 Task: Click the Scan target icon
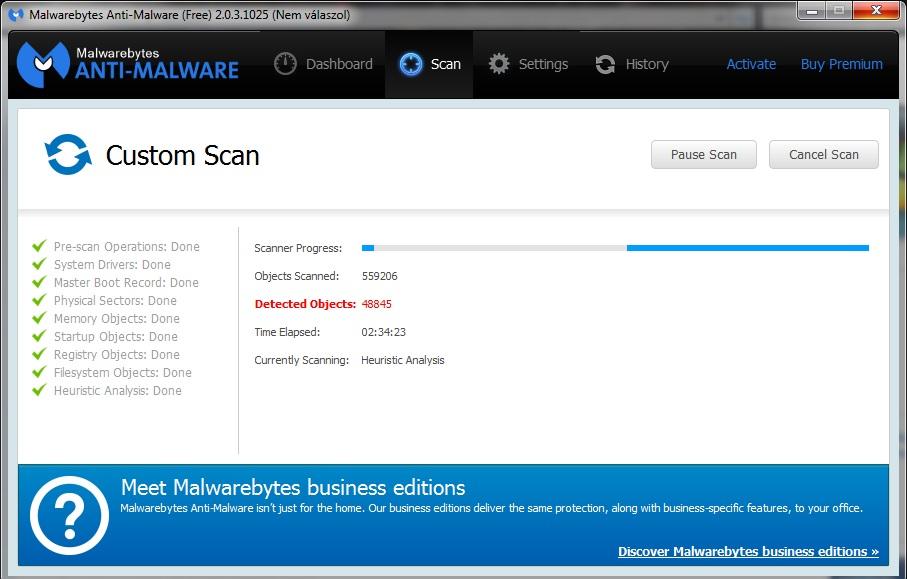[x=411, y=64]
